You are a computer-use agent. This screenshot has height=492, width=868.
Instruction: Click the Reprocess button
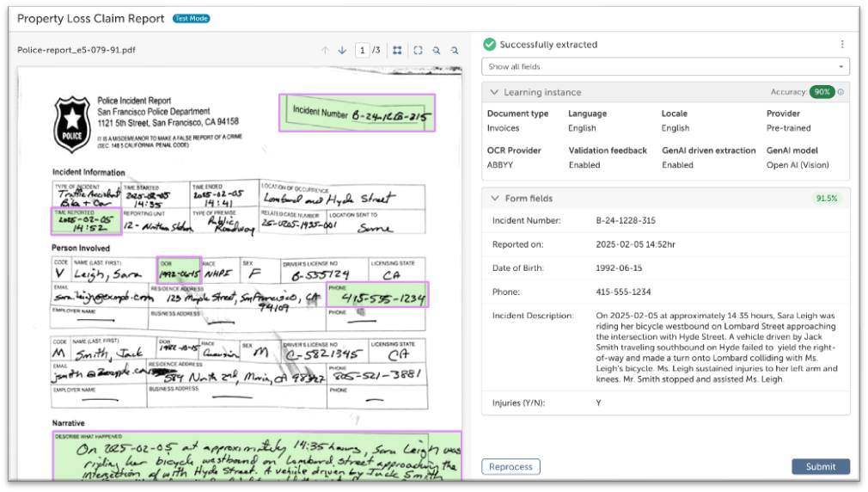click(x=510, y=467)
